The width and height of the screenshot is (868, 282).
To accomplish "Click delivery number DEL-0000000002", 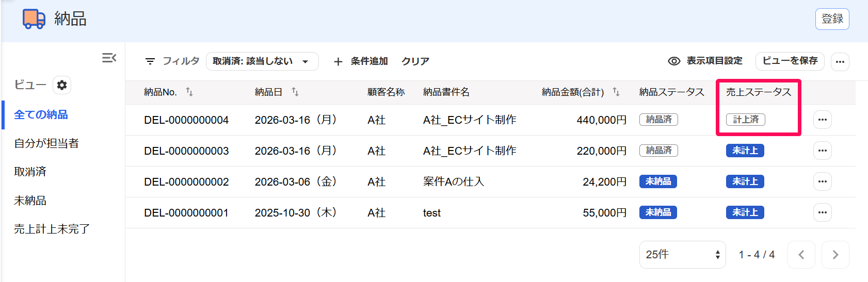I will (186, 182).
